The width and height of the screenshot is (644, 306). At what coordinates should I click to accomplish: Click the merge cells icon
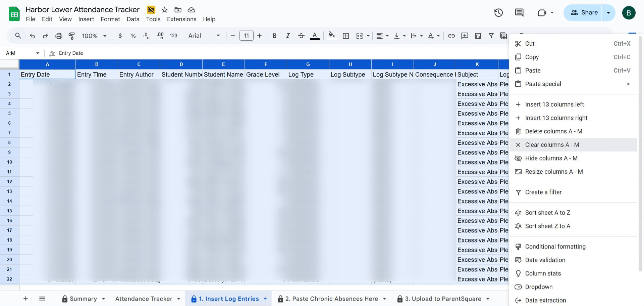click(360, 36)
